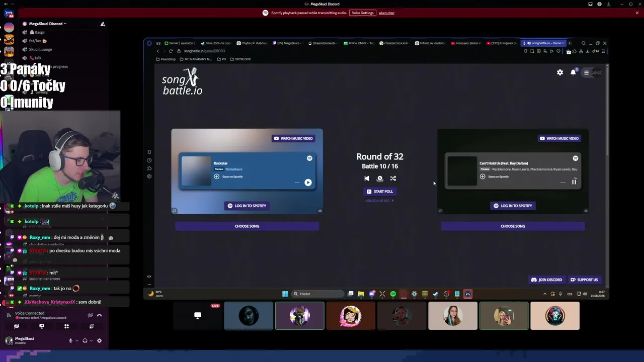Save Rockstar on Spotify
The height and width of the screenshot is (362, 644).
click(x=228, y=176)
